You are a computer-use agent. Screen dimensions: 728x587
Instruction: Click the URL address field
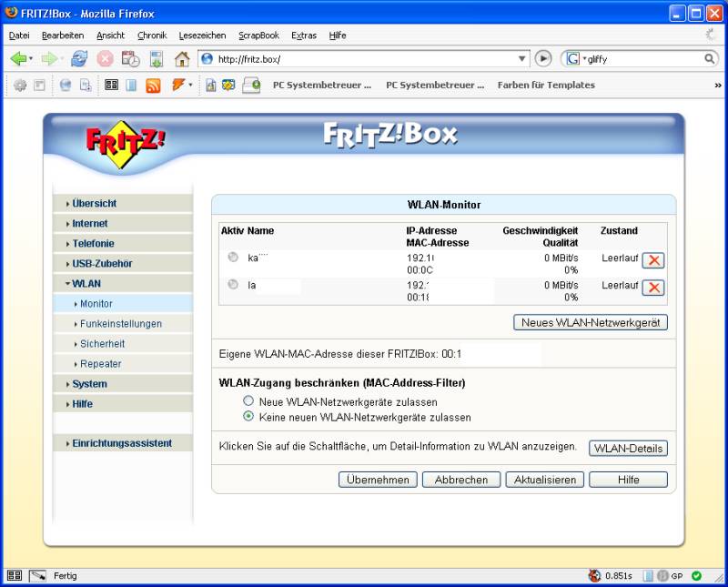[365, 59]
